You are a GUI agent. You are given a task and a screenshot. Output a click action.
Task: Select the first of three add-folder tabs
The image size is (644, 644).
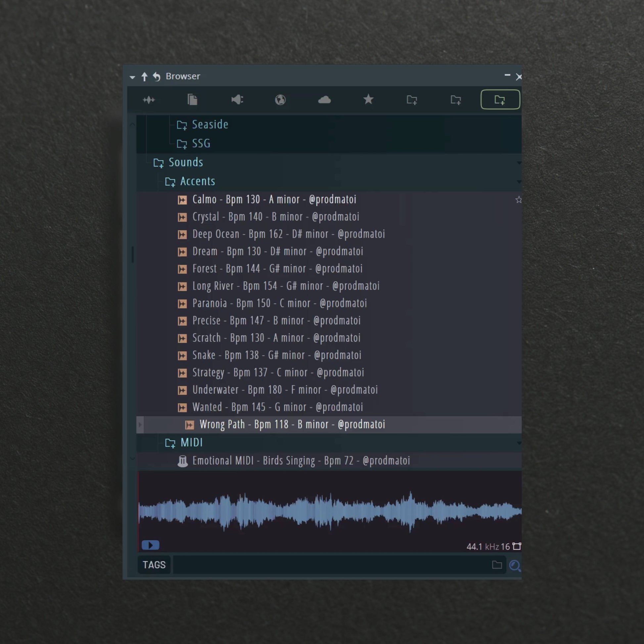click(x=412, y=100)
